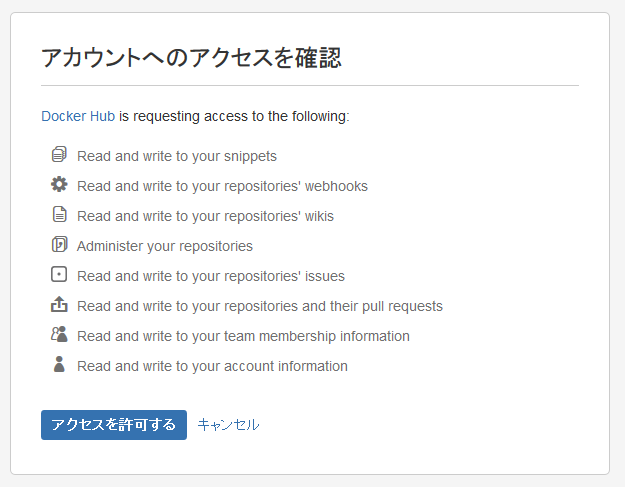Select 'Read and write to your snippets' text

[x=177, y=156]
